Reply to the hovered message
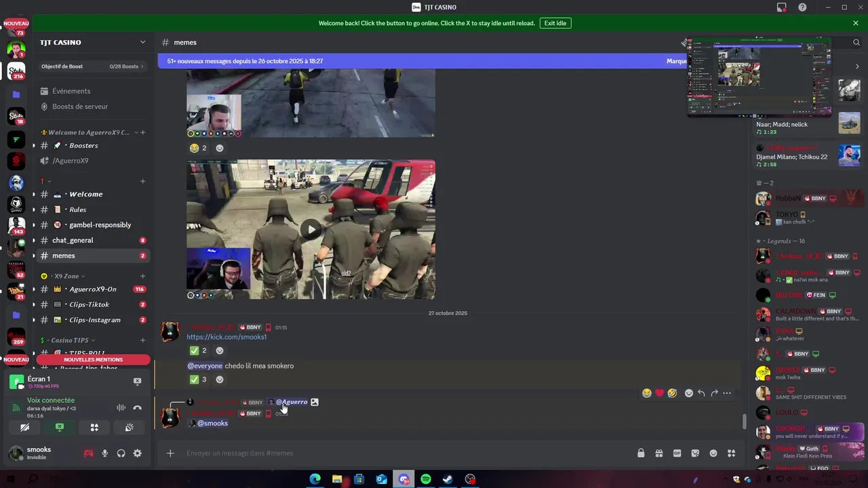Screen dimensions: 868x488 click(701, 393)
